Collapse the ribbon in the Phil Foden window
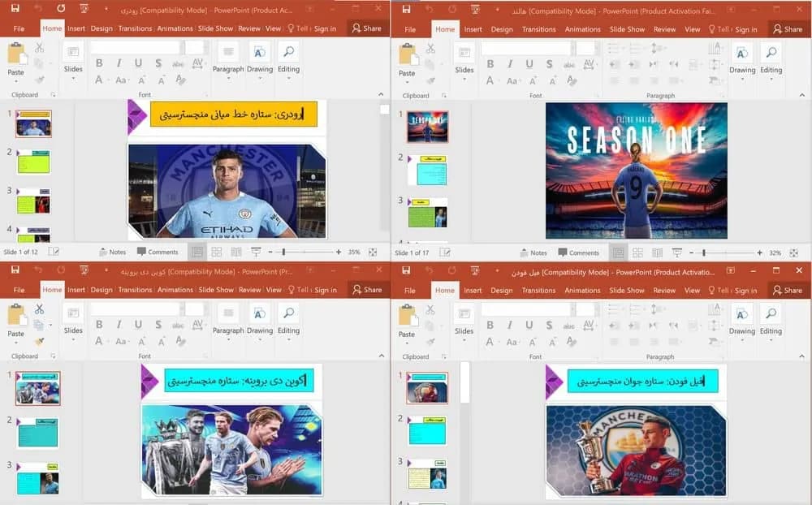The width and height of the screenshot is (812, 505). pos(802,356)
